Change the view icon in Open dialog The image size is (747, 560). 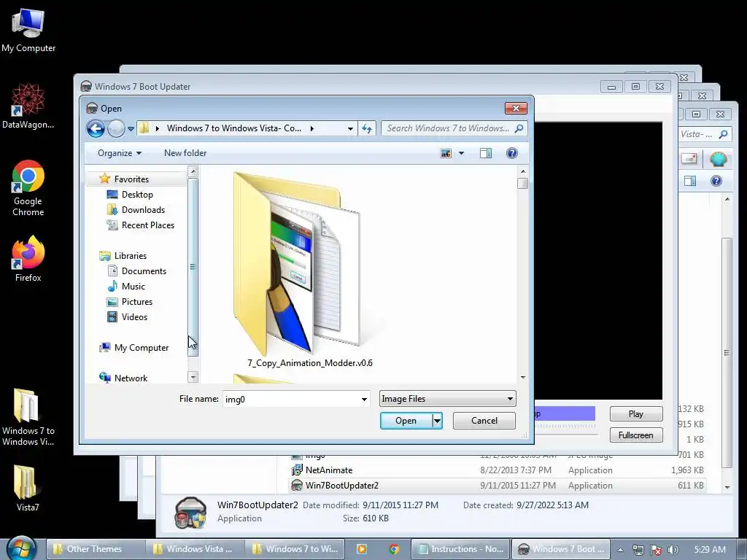pyautogui.click(x=446, y=153)
